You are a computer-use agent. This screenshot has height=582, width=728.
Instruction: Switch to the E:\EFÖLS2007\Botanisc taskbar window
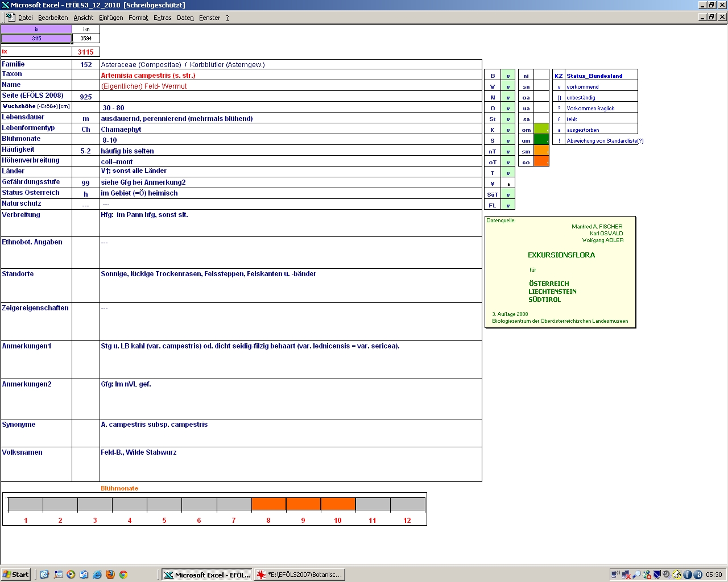299,575
